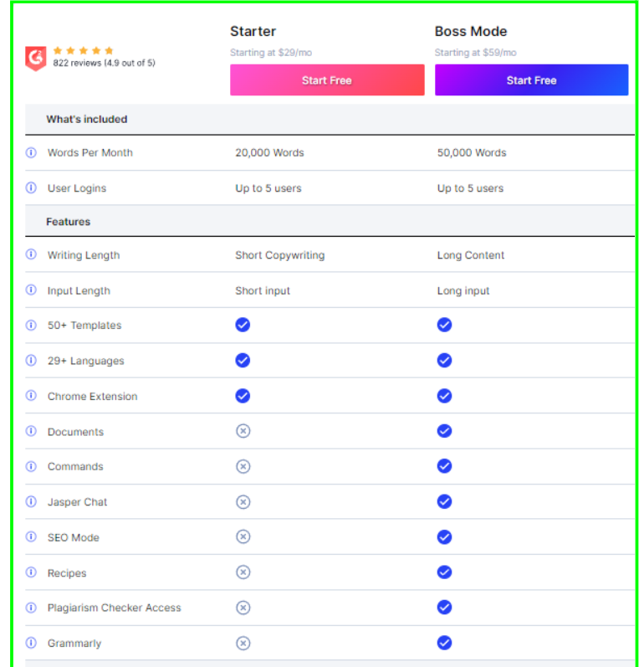Click the '50,000 Words' cell
644x667 pixels.
(472, 152)
